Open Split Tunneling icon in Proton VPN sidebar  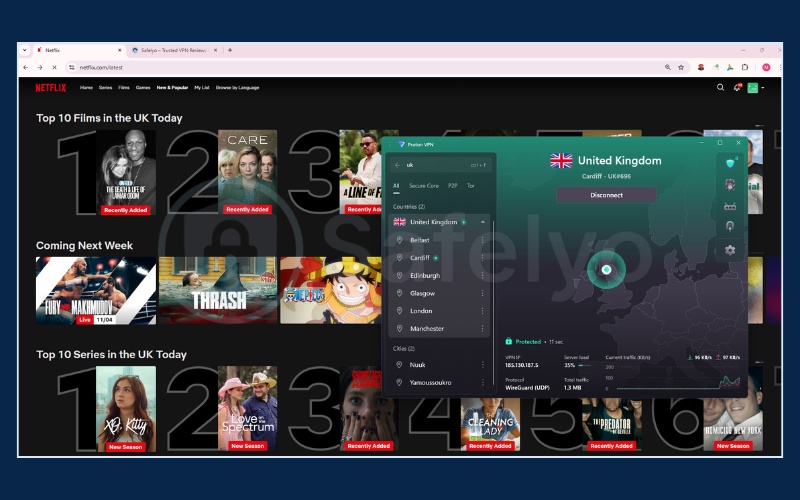[x=730, y=227]
